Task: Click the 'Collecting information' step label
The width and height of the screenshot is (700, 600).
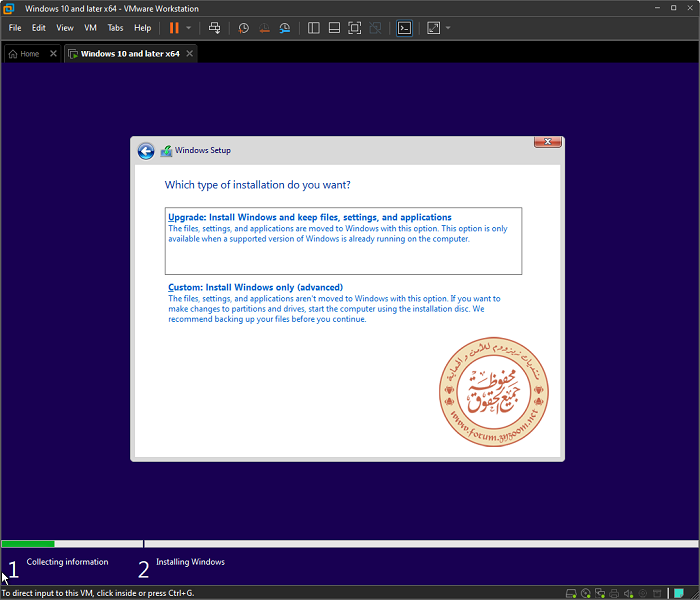Action: coord(67,562)
